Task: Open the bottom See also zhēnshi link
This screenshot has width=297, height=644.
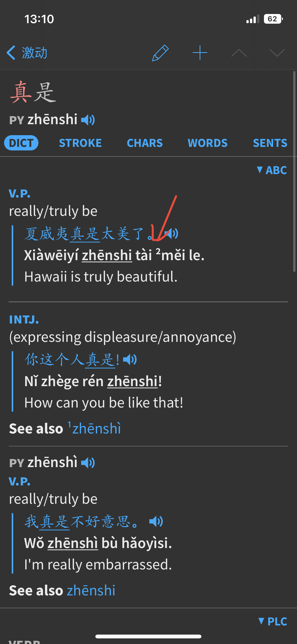Action: (91, 590)
